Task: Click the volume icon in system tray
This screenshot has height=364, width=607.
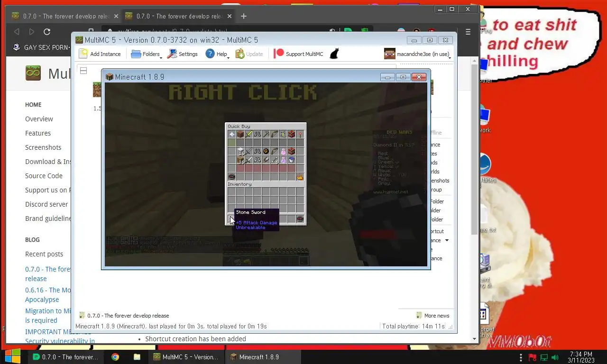Action: 555,357
